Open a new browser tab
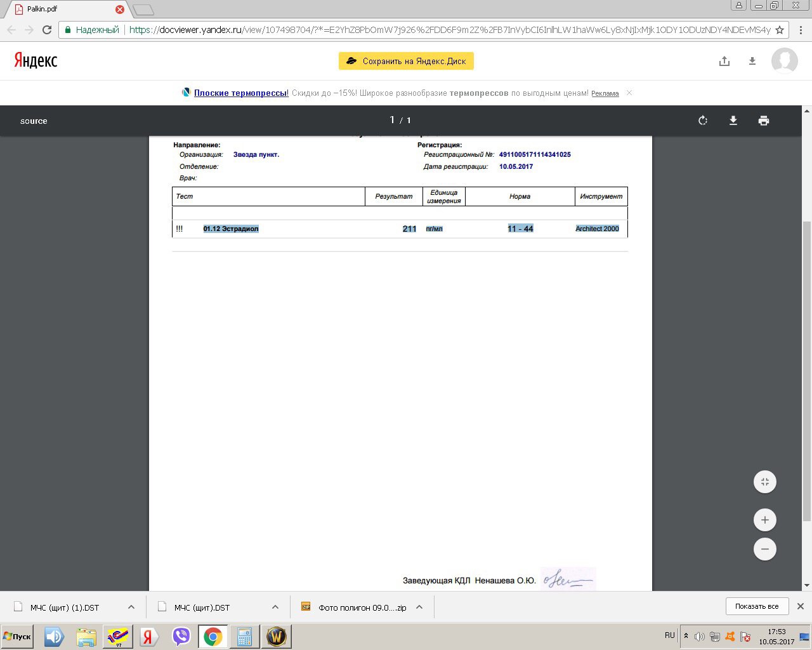 [143, 10]
